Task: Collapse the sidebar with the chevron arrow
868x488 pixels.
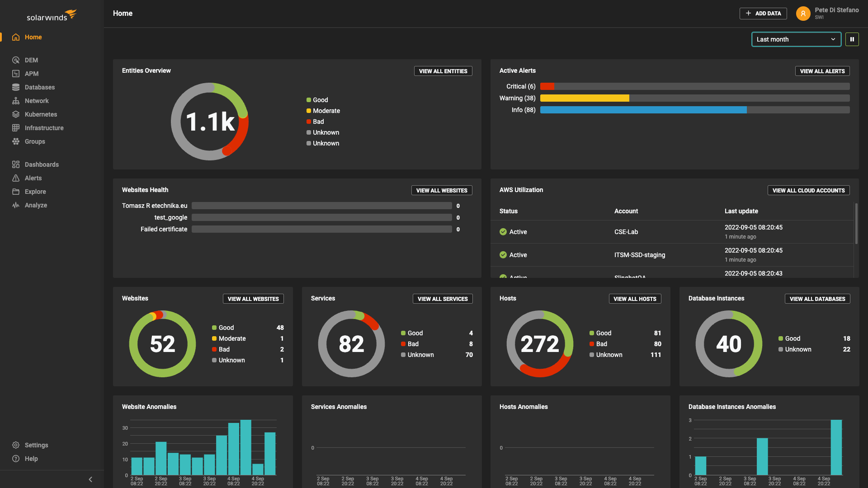Action: 90,479
